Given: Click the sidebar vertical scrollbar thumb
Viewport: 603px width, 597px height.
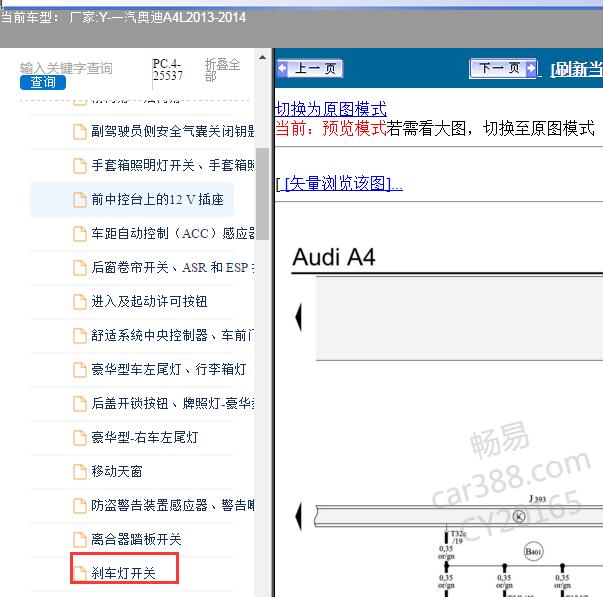Looking at the screenshot, I should pyautogui.click(x=262, y=193).
